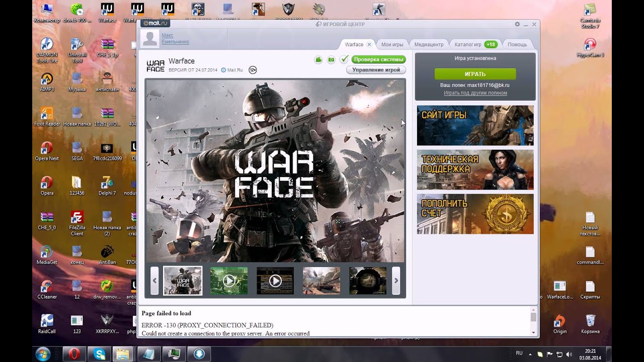Close the Warface tab

click(369, 44)
